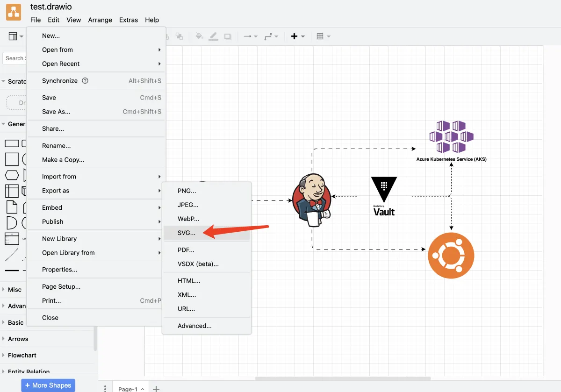The height and width of the screenshot is (392, 561).
Task: Select the Fill Color bucket icon
Action: click(199, 36)
